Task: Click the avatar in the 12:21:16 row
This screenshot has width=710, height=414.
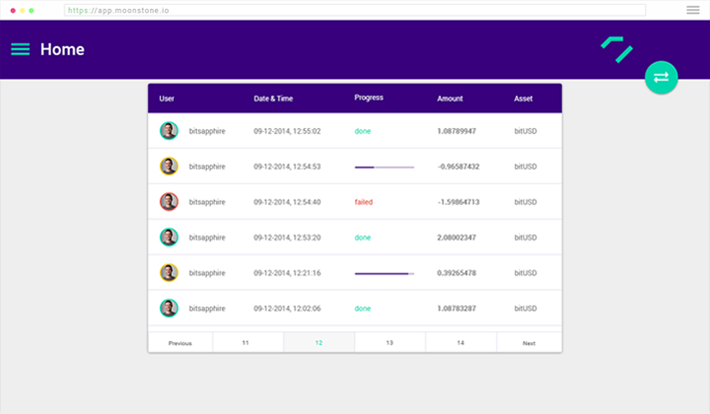Action: 169,273
